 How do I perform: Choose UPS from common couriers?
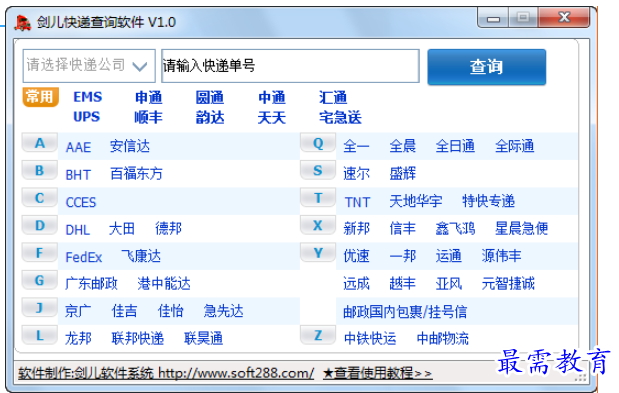tap(86, 117)
